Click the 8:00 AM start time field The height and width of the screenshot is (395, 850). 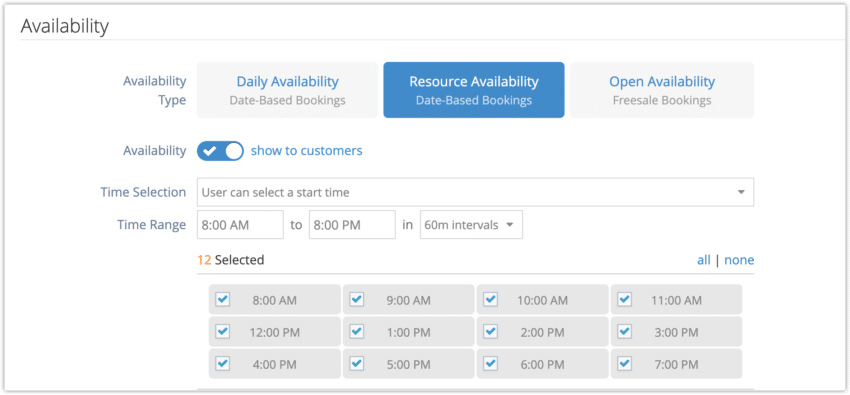240,225
